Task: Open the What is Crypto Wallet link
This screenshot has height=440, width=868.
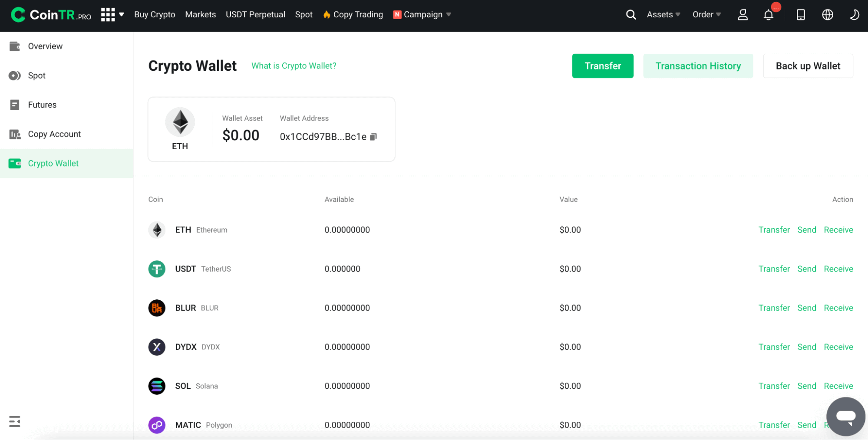Action: 294,66
